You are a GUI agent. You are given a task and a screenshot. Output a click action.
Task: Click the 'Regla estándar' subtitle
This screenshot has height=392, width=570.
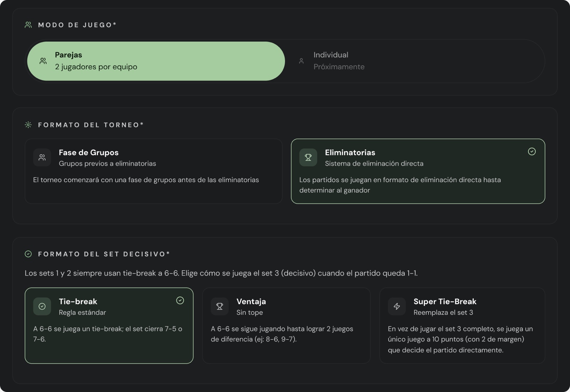click(82, 313)
